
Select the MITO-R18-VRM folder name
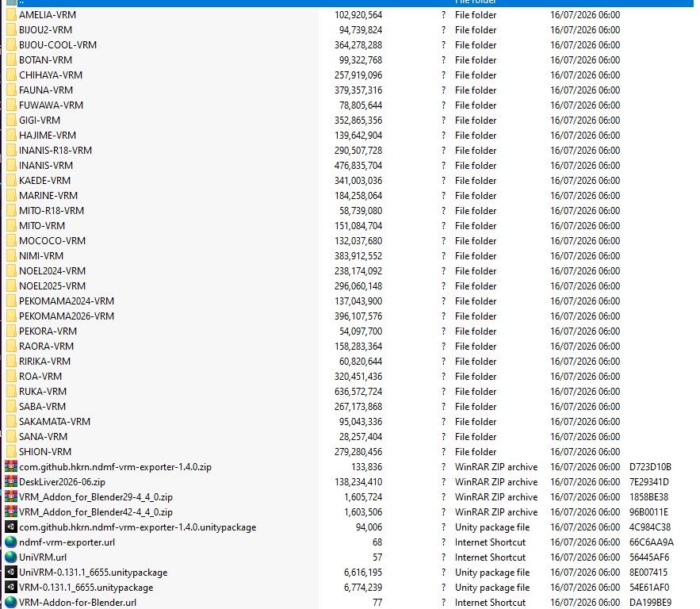click(x=52, y=211)
